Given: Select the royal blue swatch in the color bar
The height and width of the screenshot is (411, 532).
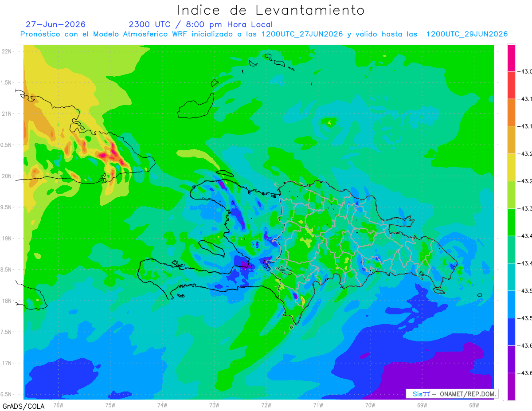Looking at the screenshot, I should (x=512, y=331).
